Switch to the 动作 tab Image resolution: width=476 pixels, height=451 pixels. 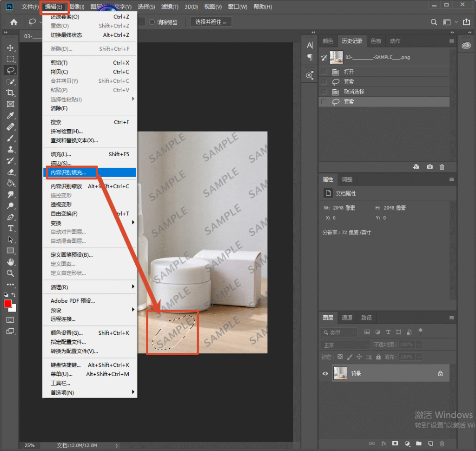(x=395, y=41)
